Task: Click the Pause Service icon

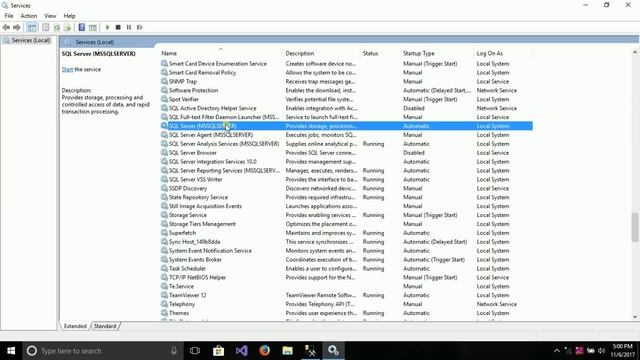Action: [129, 27]
